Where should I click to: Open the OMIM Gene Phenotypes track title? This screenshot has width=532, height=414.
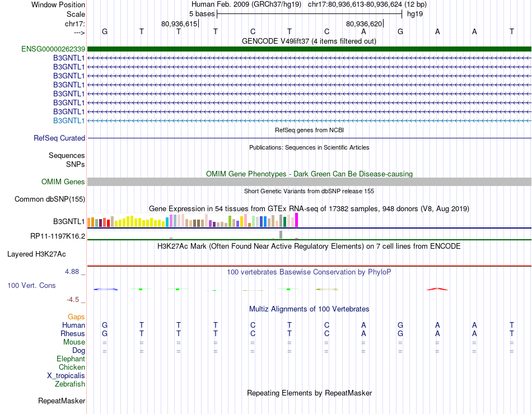click(309, 174)
